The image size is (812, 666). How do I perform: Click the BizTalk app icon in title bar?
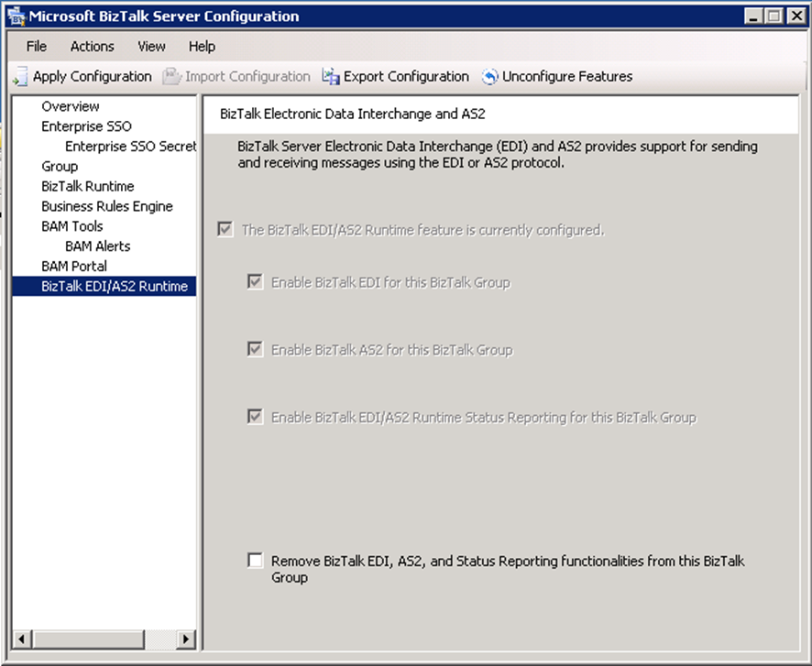(16, 16)
